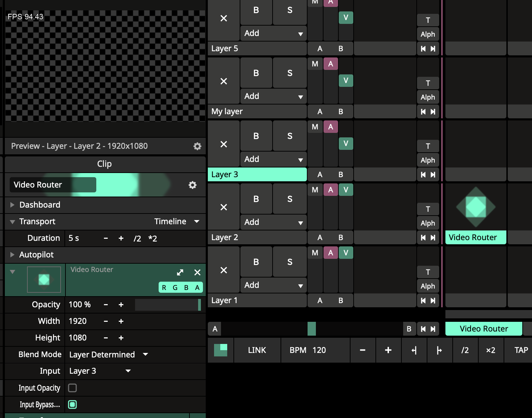
Task: Open the Blend Mode Layer Determined dropdown
Action: point(108,355)
